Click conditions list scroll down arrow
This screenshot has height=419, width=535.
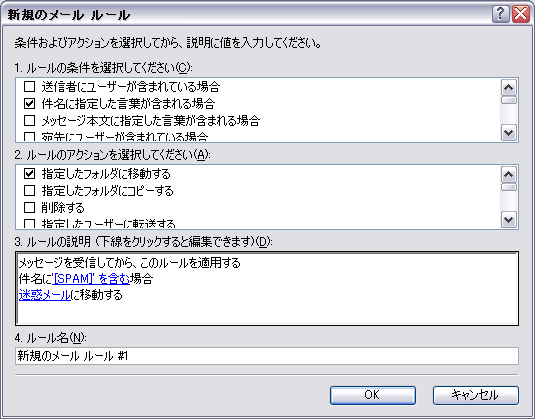tap(509, 132)
